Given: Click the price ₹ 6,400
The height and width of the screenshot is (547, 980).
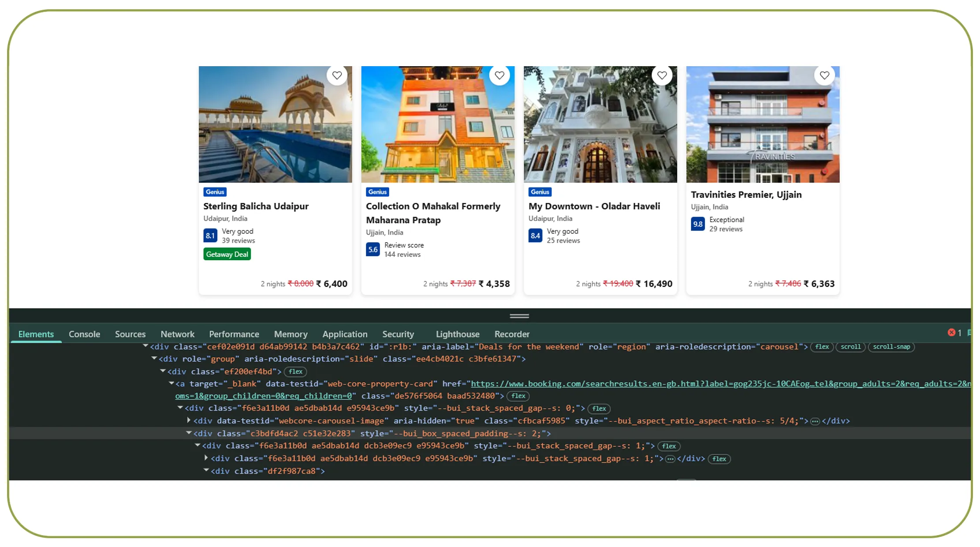Looking at the screenshot, I should [332, 284].
